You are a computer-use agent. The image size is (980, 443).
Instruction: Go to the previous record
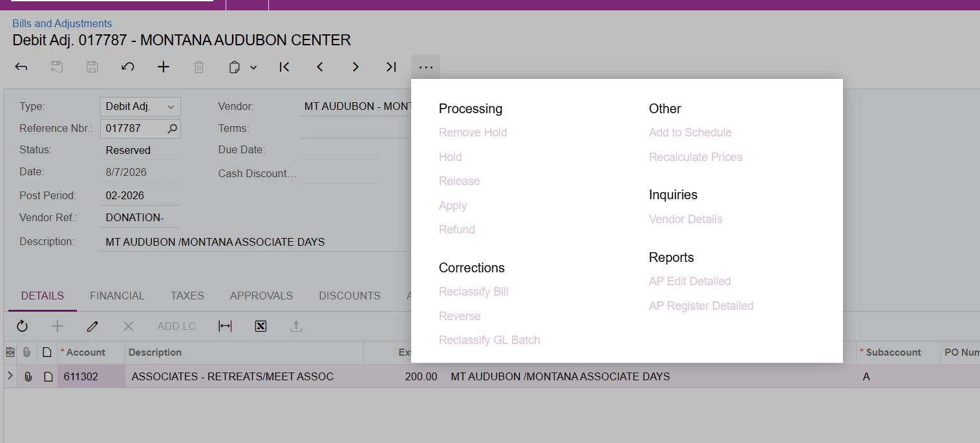[x=320, y=67]
